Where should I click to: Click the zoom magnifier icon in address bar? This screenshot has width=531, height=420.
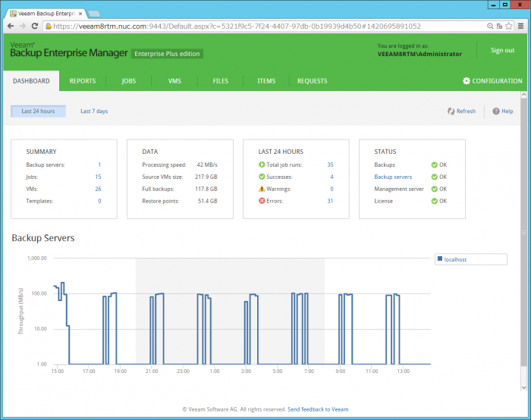[x=490, y=26]
